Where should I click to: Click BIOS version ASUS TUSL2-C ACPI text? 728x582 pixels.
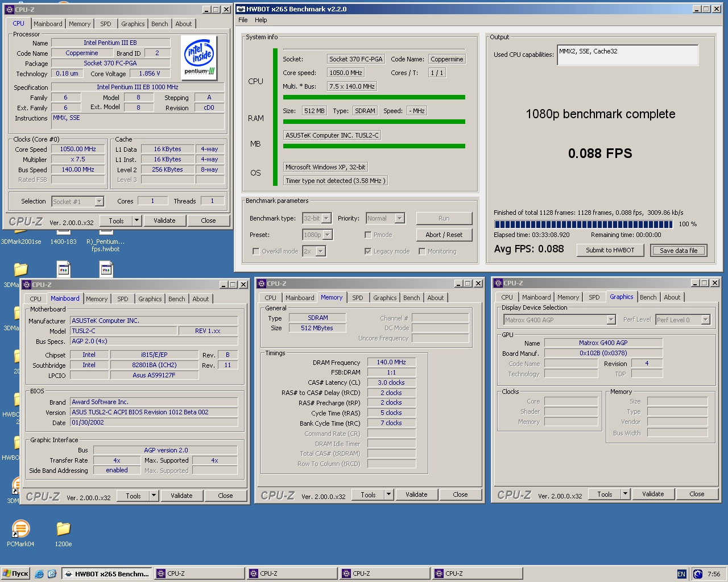click(x=154, y=412)
